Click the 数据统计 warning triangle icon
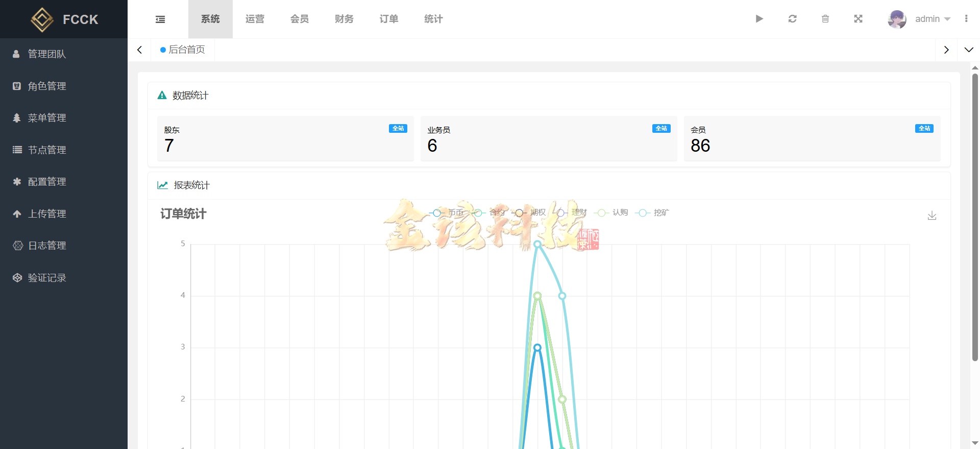 coord(162,95)
